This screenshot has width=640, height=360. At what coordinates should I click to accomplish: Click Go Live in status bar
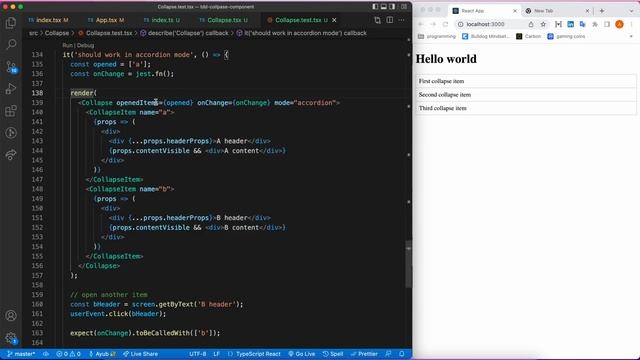[302, 354]
